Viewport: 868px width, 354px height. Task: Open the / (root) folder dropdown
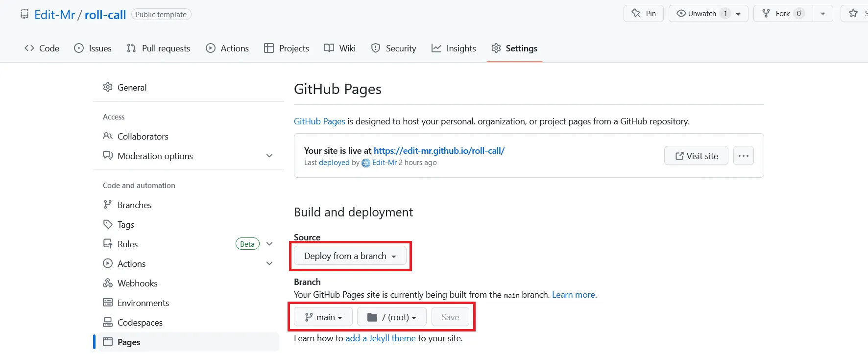[x=392, y=317]
